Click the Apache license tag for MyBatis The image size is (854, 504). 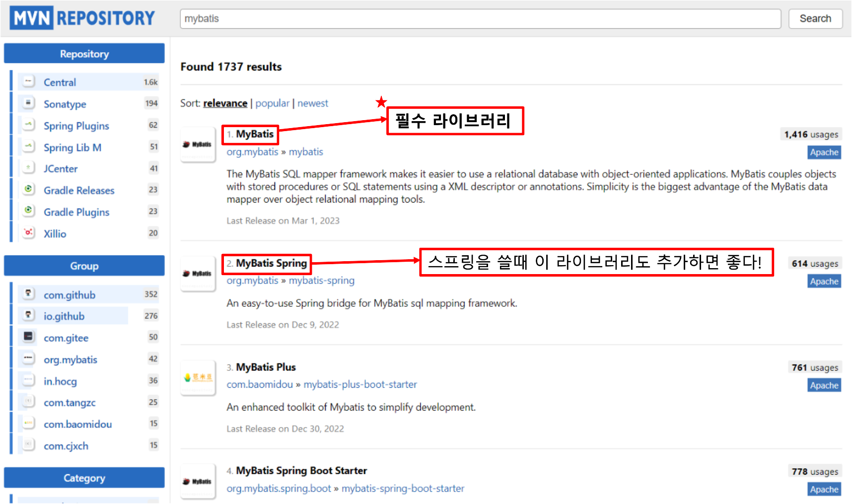coord(824,152)
